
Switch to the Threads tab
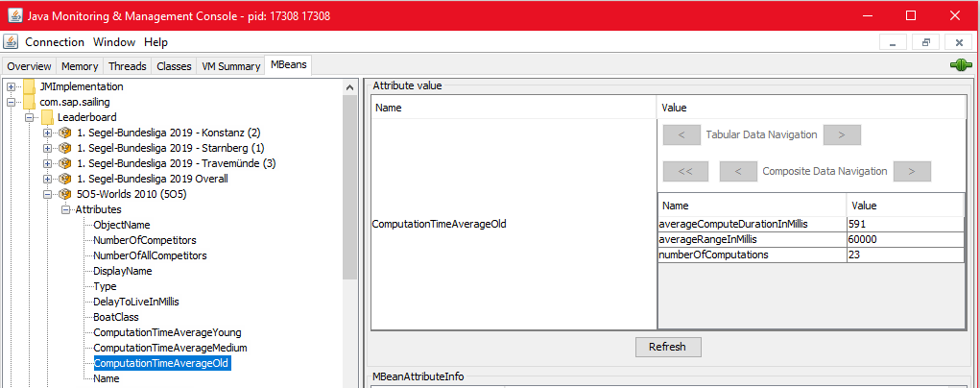[127, 65]
